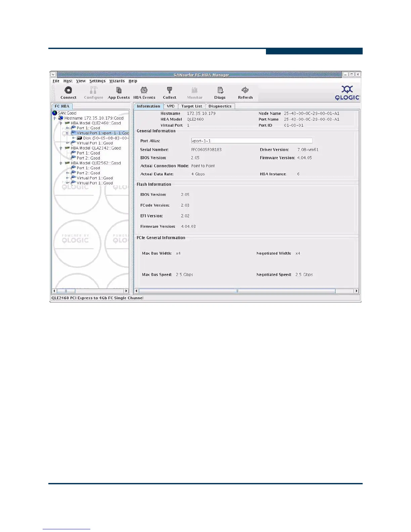This screenshot has height=532, width=411.
Task: Select the FC HBA tab
Action: click(x=62, y=106)
